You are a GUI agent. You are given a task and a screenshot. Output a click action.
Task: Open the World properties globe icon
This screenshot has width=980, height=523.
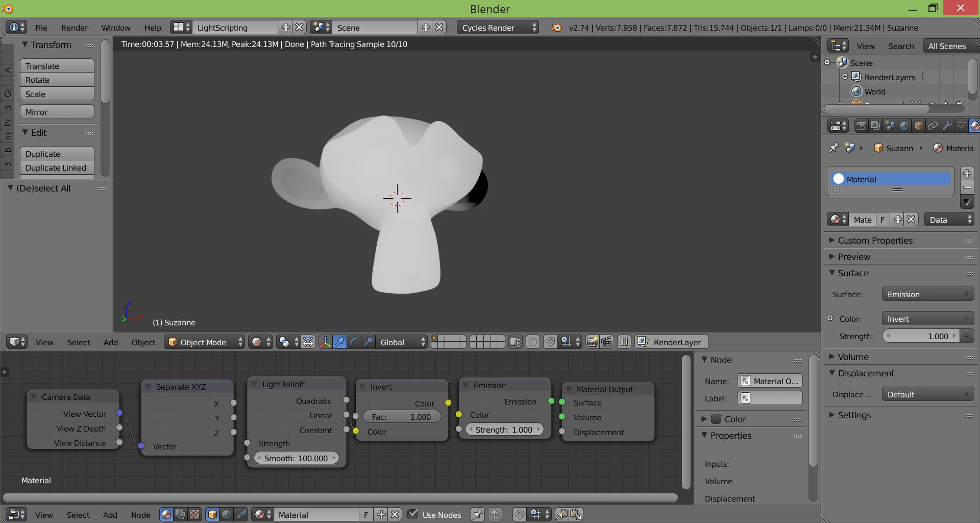[904, 126]
